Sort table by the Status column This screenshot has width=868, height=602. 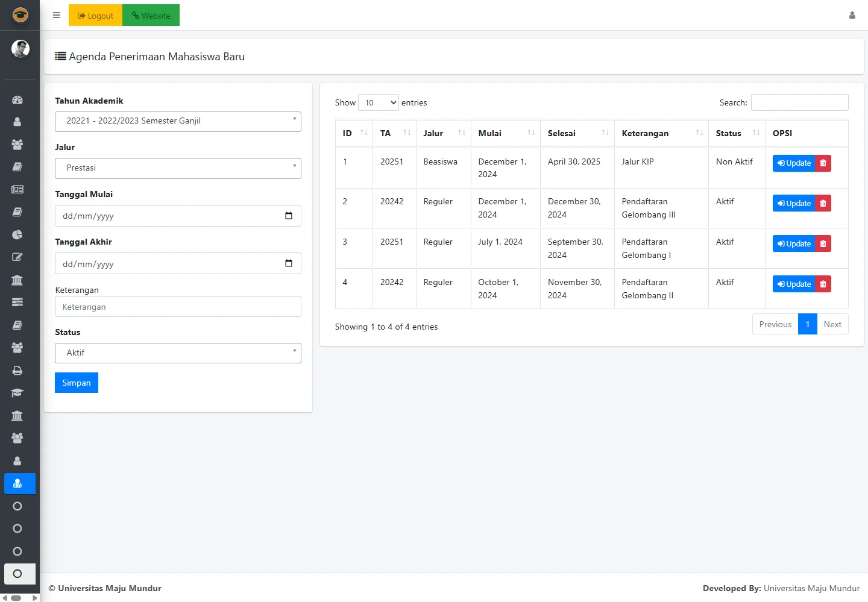(735, 133)
